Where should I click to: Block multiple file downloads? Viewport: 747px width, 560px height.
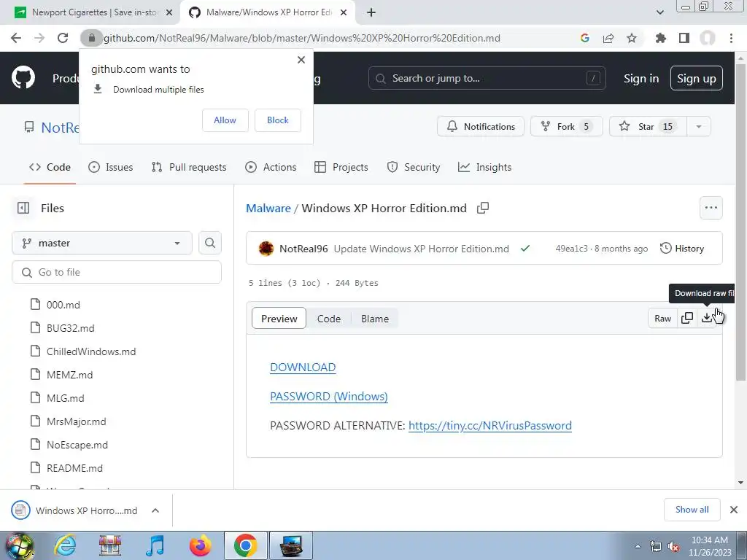(278, 120)
